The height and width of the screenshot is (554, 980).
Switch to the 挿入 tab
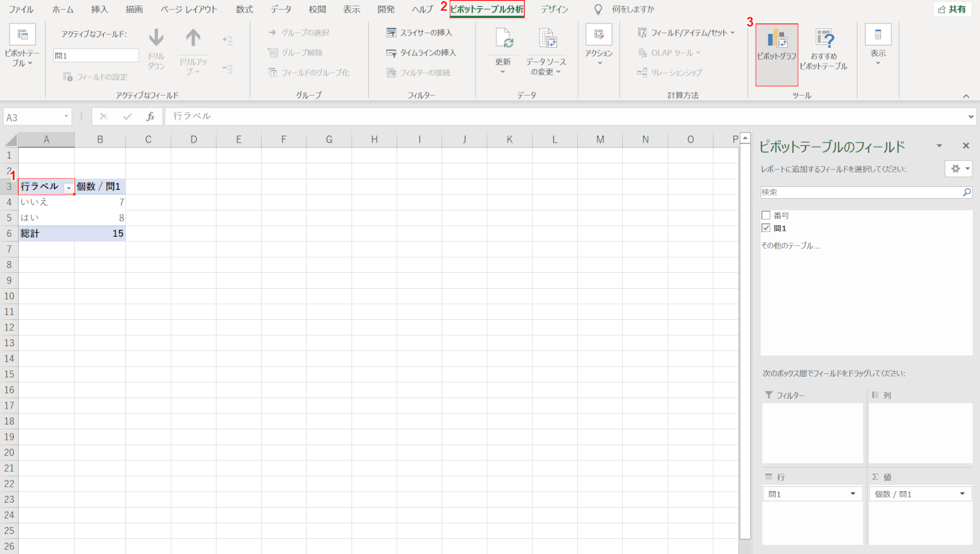click(100, 9)
